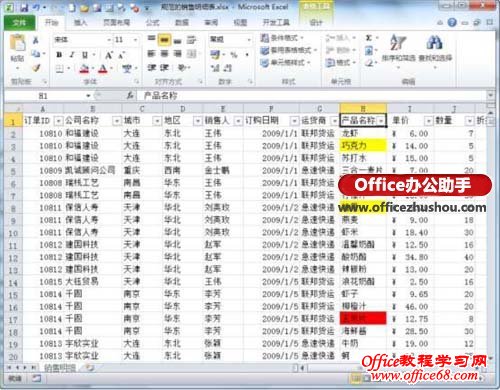The width and height of the screenshot is (500, 390).
Task: Switch to the 页面布局 ribbon tab
Action: [116, 23]
